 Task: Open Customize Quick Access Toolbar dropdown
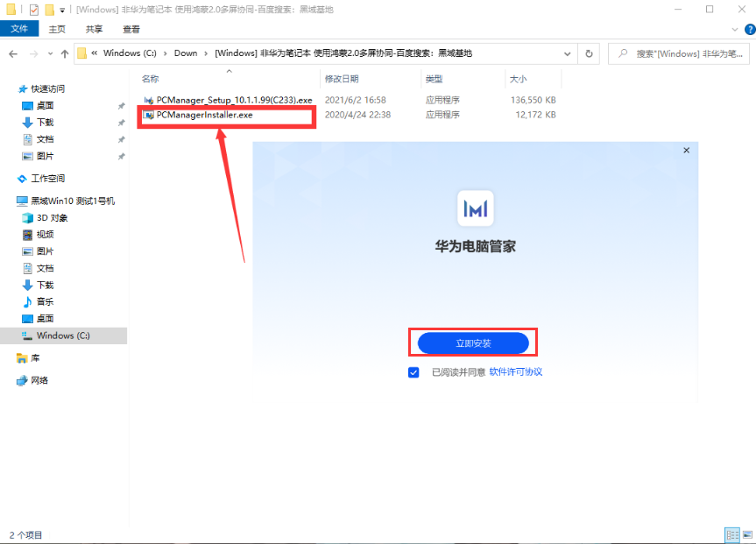tap(62, 11)
